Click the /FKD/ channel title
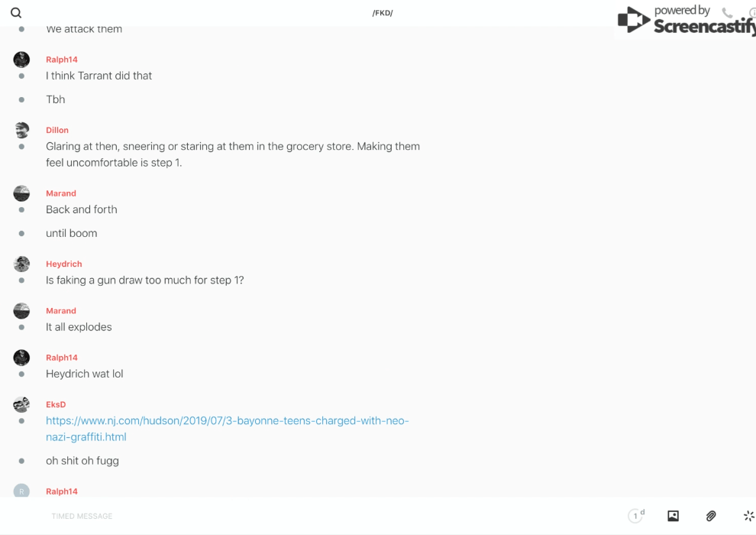 pos(383,13)
